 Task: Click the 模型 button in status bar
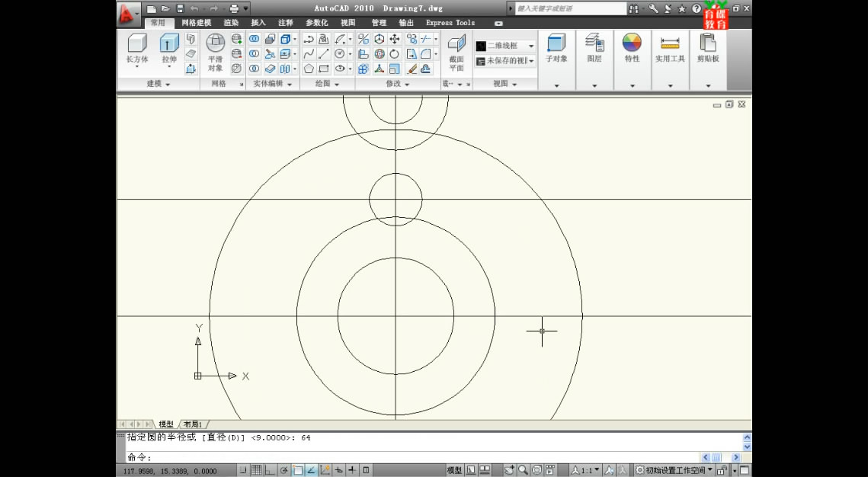pyautogui.click(x=454, y=470)
